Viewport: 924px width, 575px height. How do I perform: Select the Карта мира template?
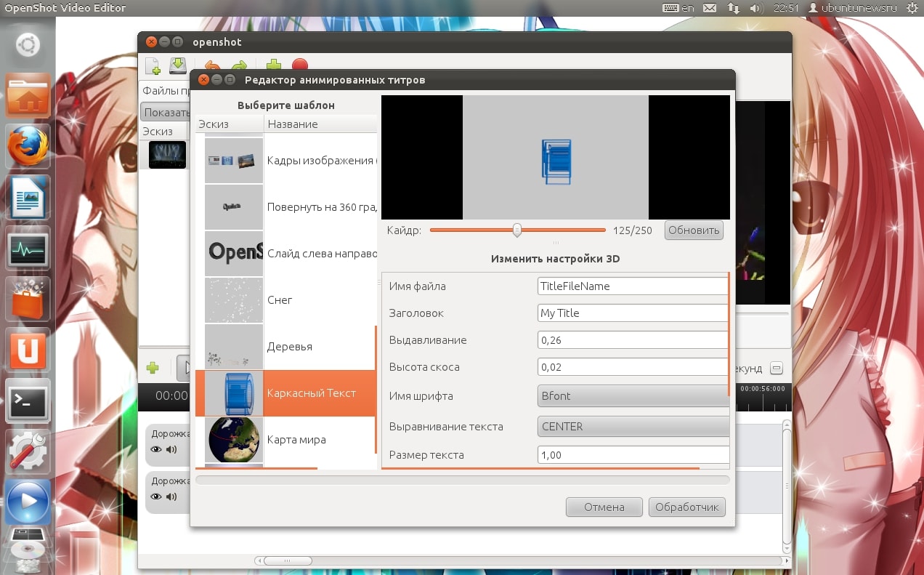pos(286,440)
